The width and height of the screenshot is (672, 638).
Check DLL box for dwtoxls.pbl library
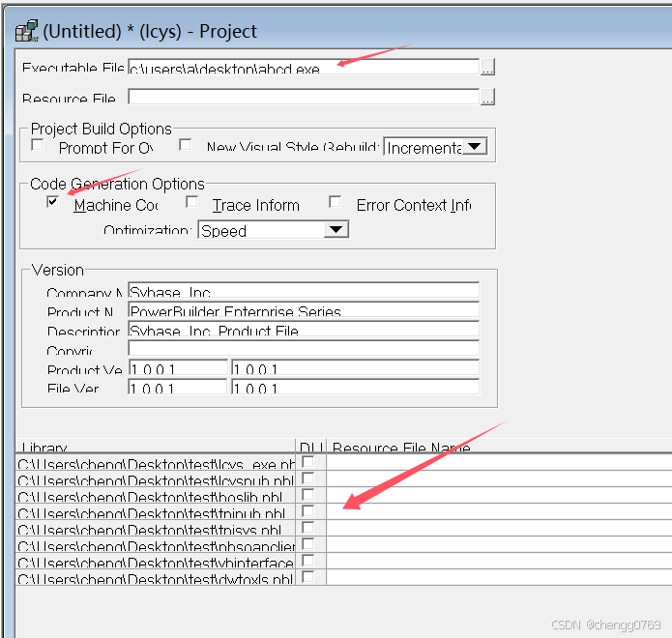308,577
